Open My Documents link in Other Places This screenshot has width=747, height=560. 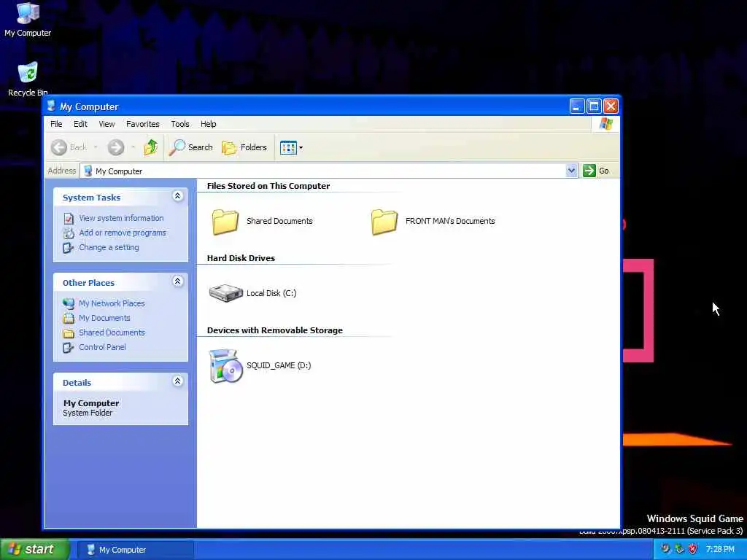point(104,318)
